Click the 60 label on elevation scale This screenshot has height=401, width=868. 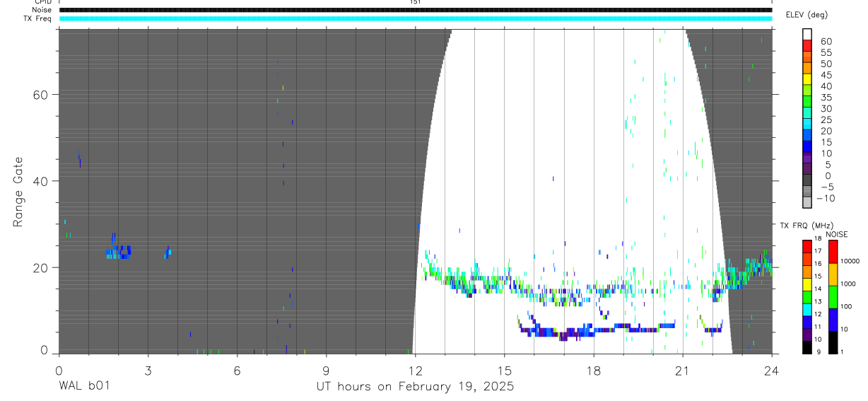coord(826,41)
